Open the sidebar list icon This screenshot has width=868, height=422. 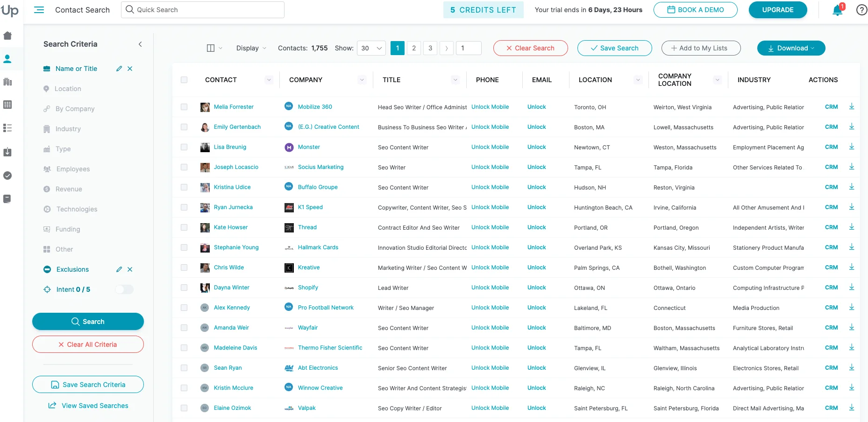pyautogui.click(x=7, y=128)
